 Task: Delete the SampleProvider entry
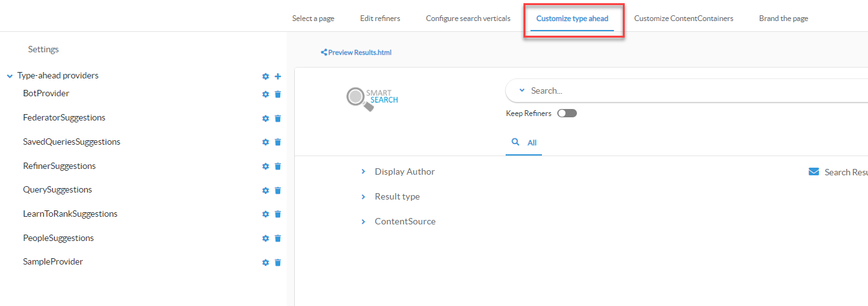pyautogui.click(x=278, y=263)
